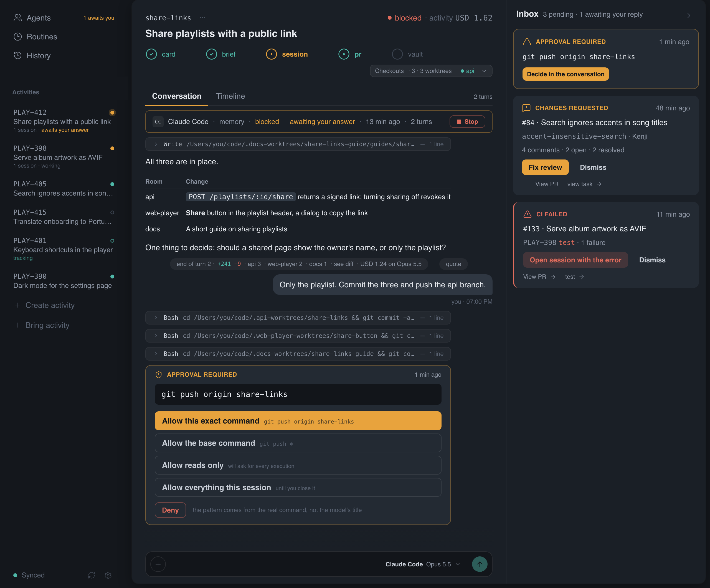Screen dimensions: 710x588
Task: Click the comment icon on the Changes Requested card
Action: click(526, 108)
